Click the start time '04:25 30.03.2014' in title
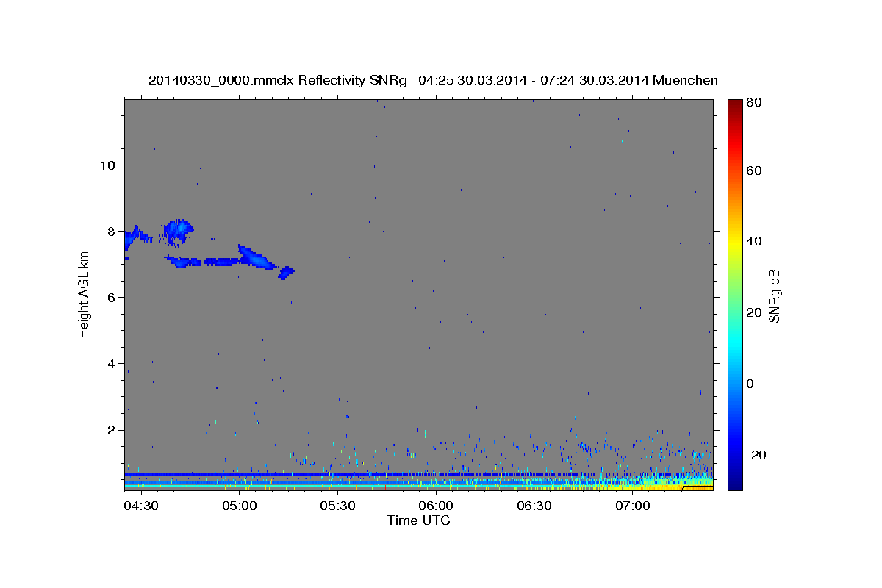Image resolution: width=882 pixels, height=588 pixels. point(473,80)
